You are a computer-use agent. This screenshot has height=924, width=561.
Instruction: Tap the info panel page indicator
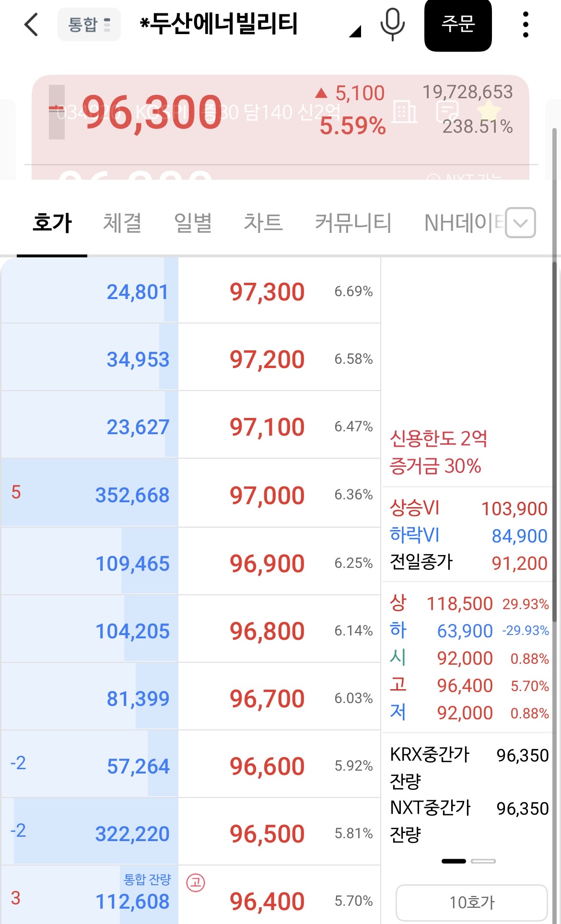point(468,861)
